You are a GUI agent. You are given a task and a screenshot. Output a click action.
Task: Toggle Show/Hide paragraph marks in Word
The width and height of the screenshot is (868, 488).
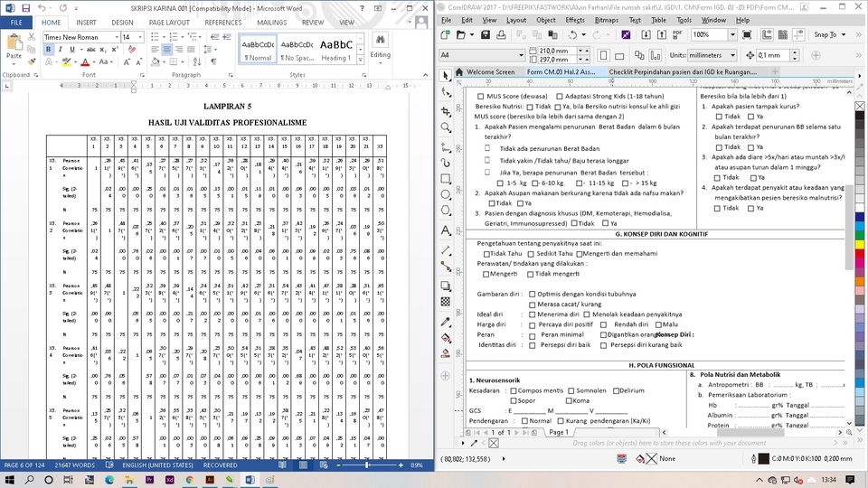click(213, 61)
